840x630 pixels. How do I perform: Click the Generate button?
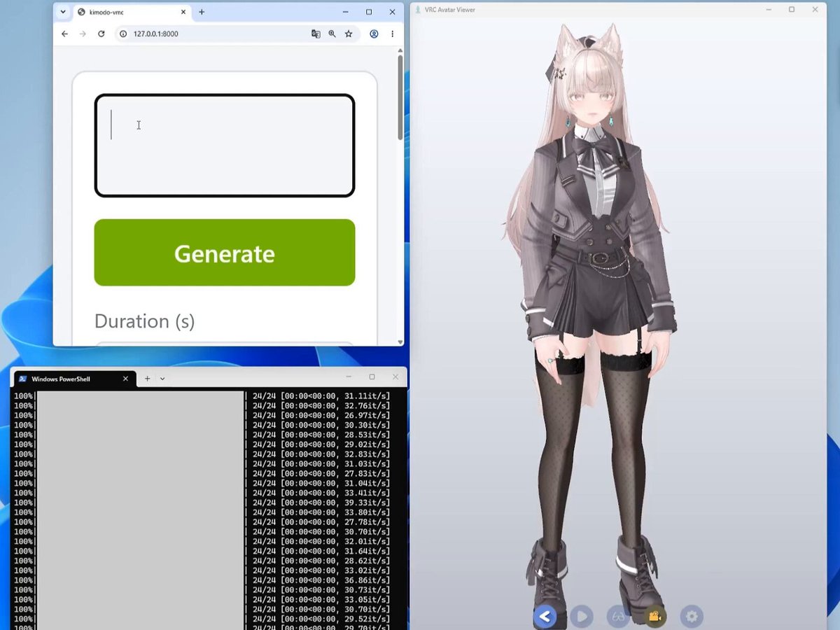tap(225, 253)
